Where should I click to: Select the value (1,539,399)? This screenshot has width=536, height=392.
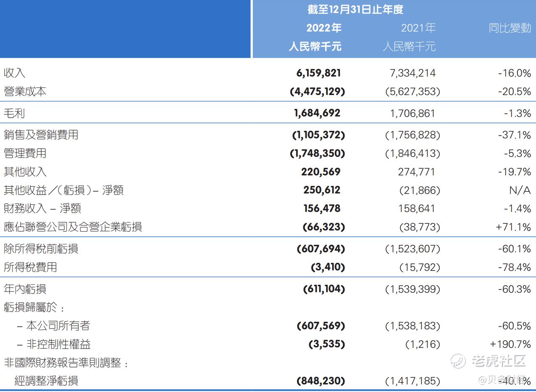[412, 289]
